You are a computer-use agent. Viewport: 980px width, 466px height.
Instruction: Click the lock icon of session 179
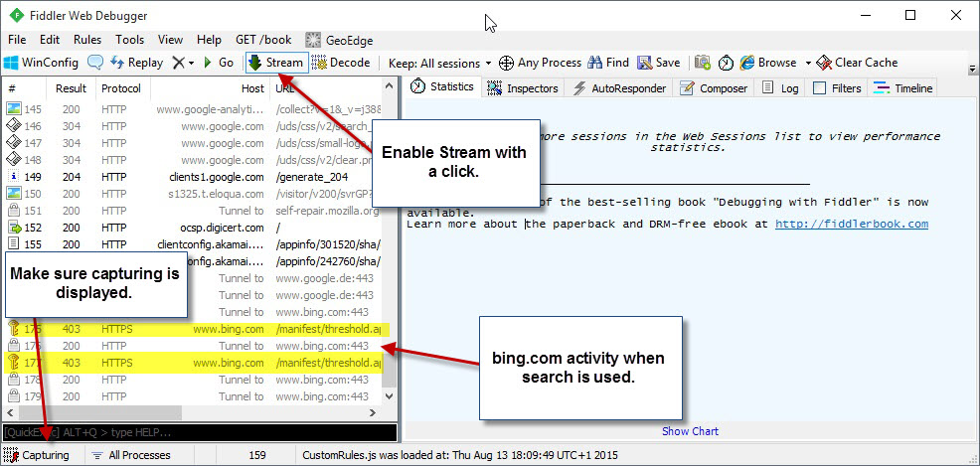tap(13, 396)
